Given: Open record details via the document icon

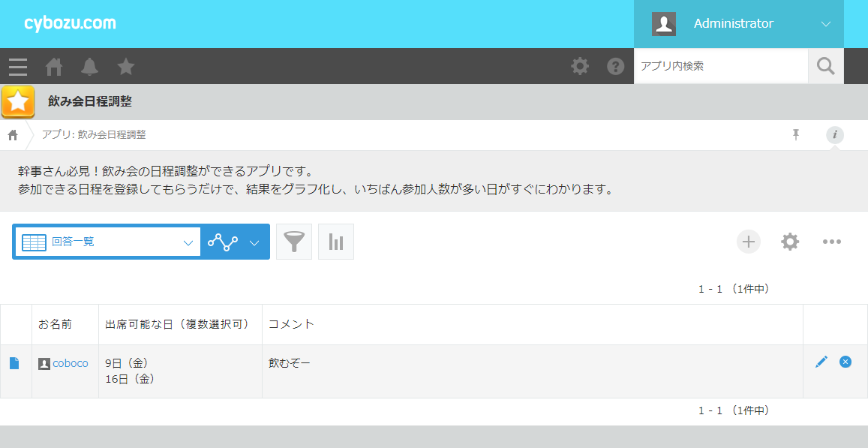Looking at the screenshot, I should [x=14, y=362].
